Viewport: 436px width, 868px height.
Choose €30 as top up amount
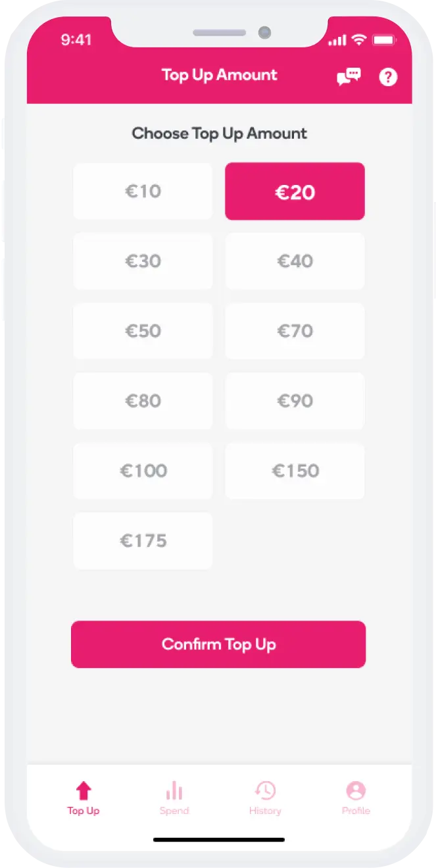pos(143,261)
